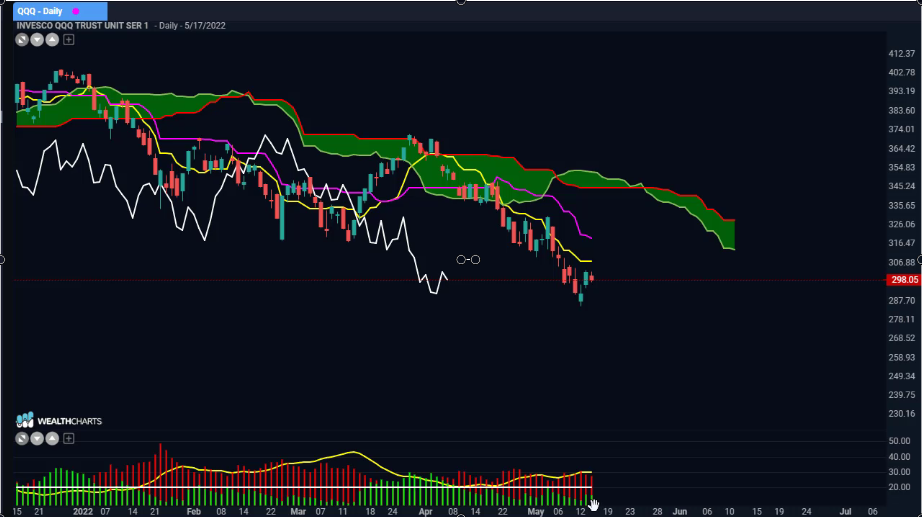This screenshot has height=517, width=922.
Task: Click the 268.52 price axis value
Action: (x=901, y=338)
